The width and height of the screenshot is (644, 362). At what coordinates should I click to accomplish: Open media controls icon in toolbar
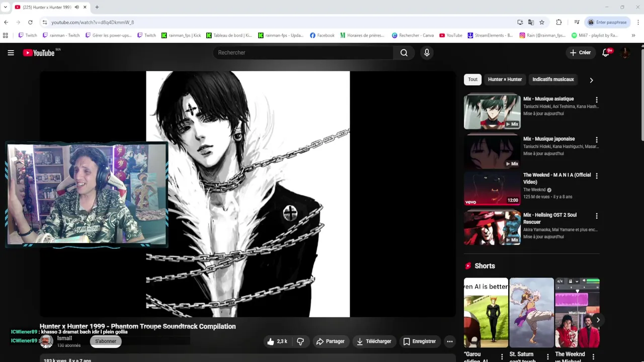tap(577, 22)
